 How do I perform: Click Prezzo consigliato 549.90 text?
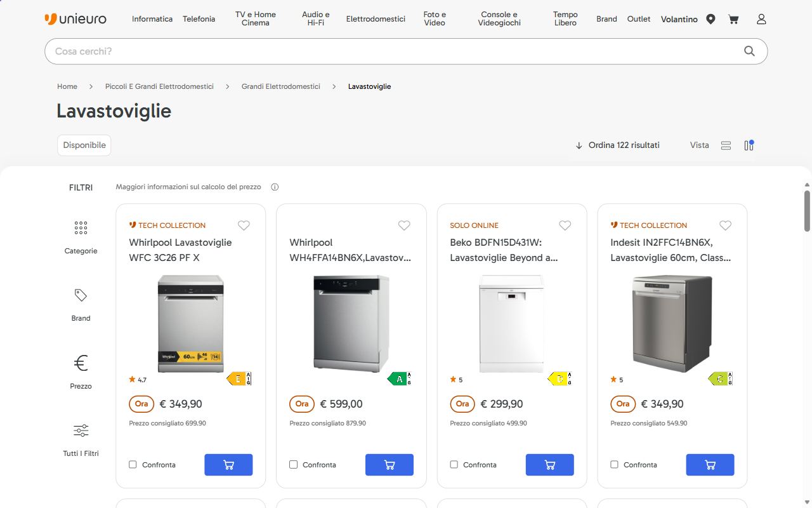(649, 423)
